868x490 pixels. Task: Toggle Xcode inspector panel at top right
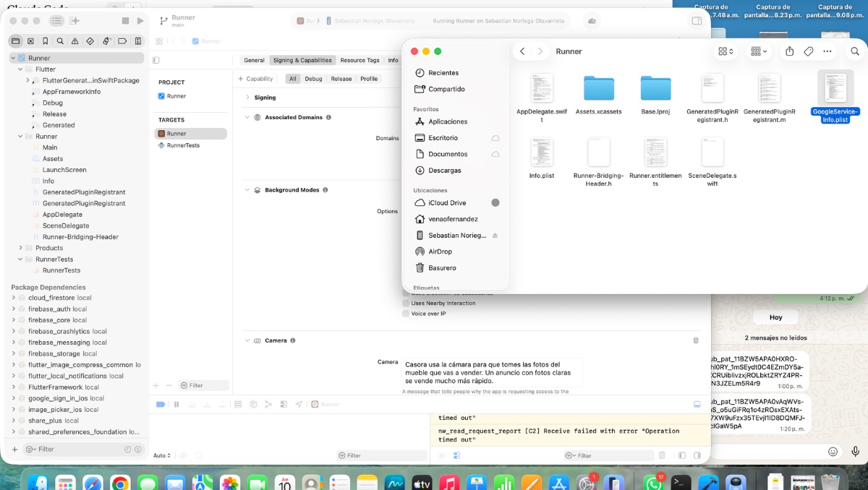(697, 21)
